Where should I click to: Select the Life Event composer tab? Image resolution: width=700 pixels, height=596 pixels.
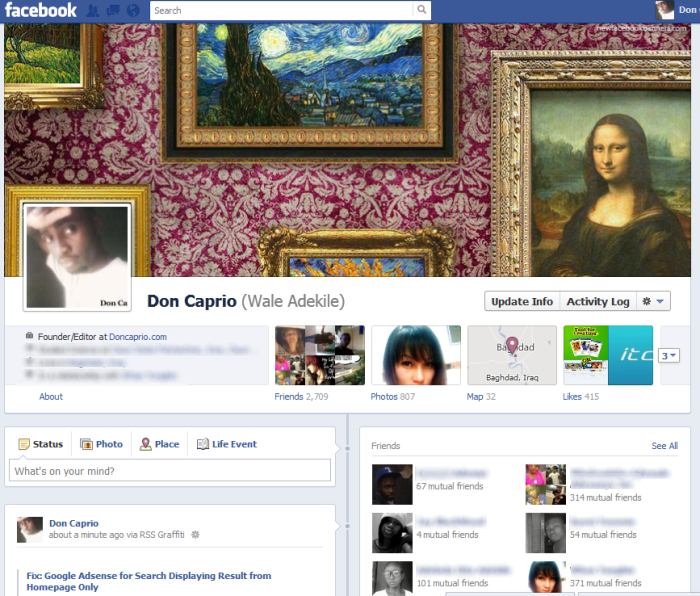click(227, 444)
